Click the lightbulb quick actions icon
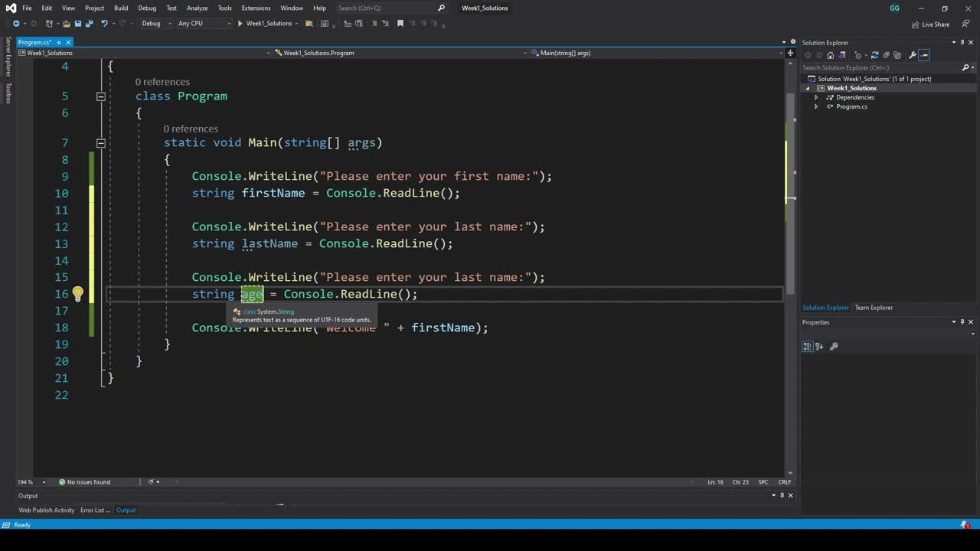Screen dimensions: 980x551 (x=77, y=294)
